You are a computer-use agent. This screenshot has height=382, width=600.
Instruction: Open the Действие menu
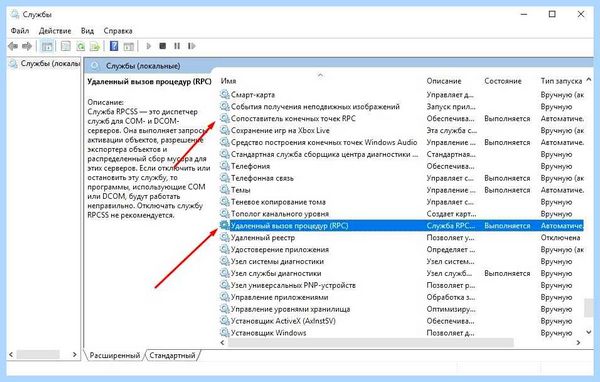point(55,31)
